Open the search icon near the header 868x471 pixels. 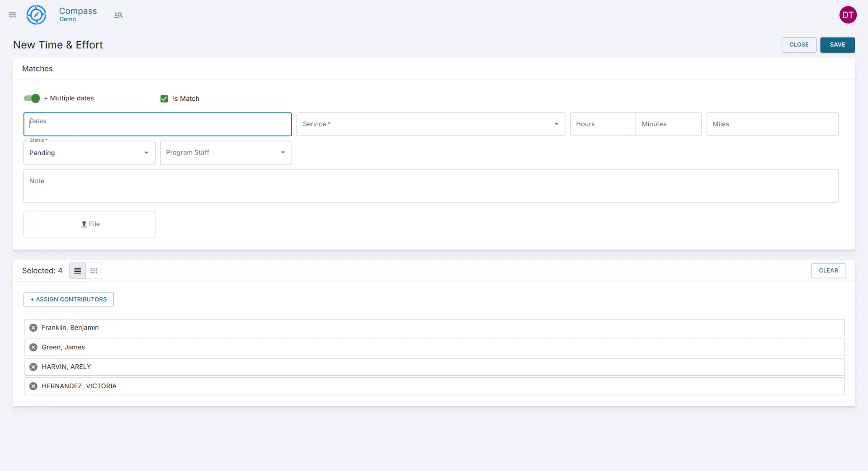coord(118,15)
